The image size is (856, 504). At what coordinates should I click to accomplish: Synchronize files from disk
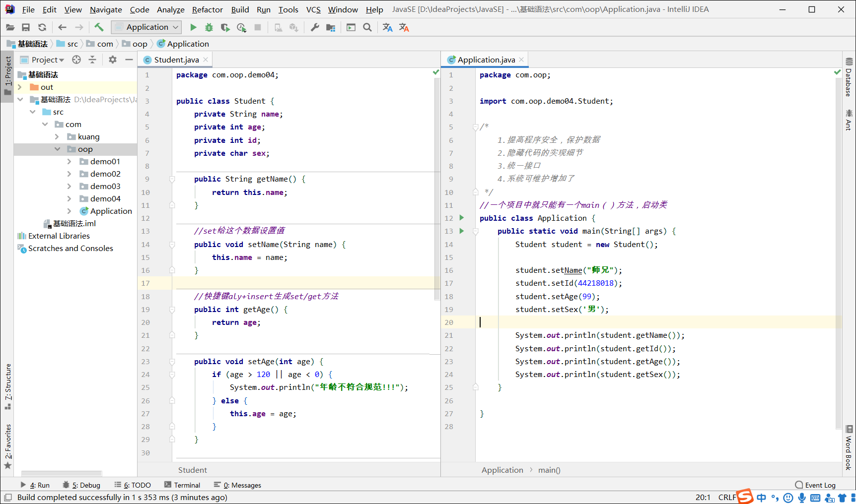(42, 27)
